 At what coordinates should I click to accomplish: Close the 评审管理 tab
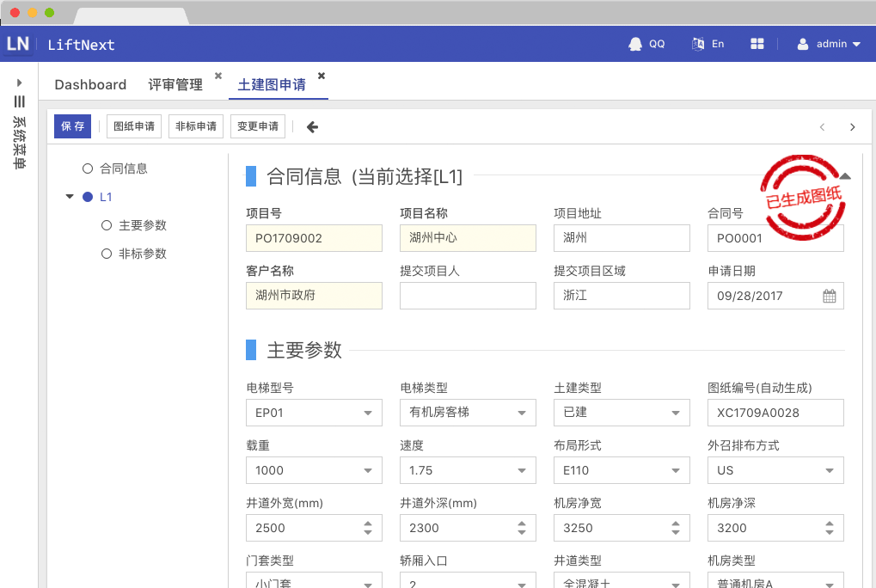[x=218, y=76]
